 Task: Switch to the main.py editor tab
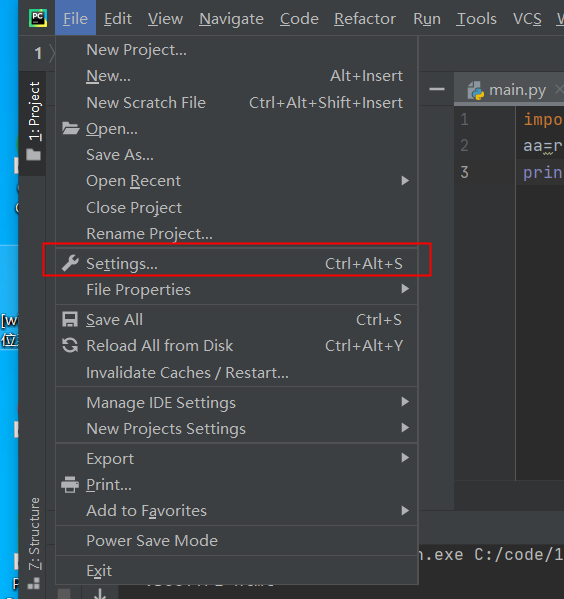coord(509,90)
